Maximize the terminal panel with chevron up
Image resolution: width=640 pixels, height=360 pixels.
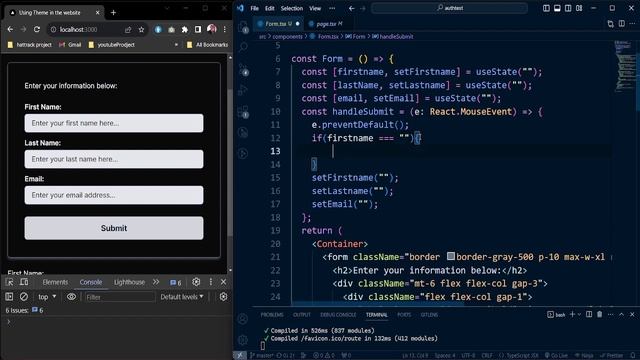click(621, 314)
